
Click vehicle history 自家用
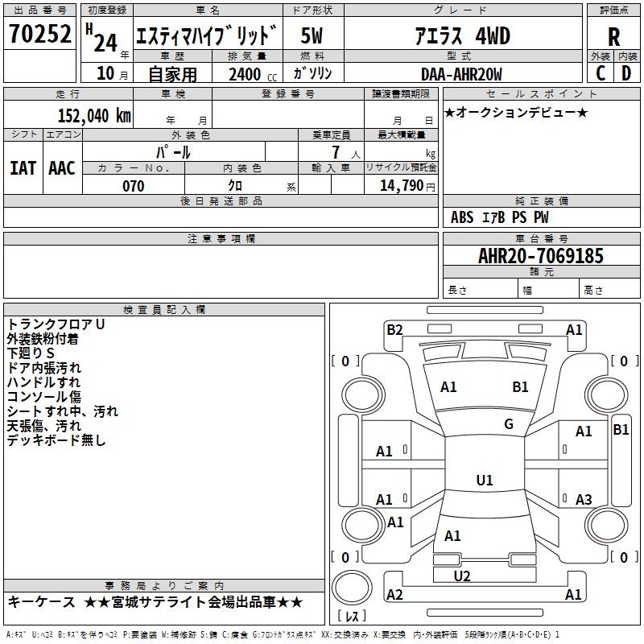[172, 74]
